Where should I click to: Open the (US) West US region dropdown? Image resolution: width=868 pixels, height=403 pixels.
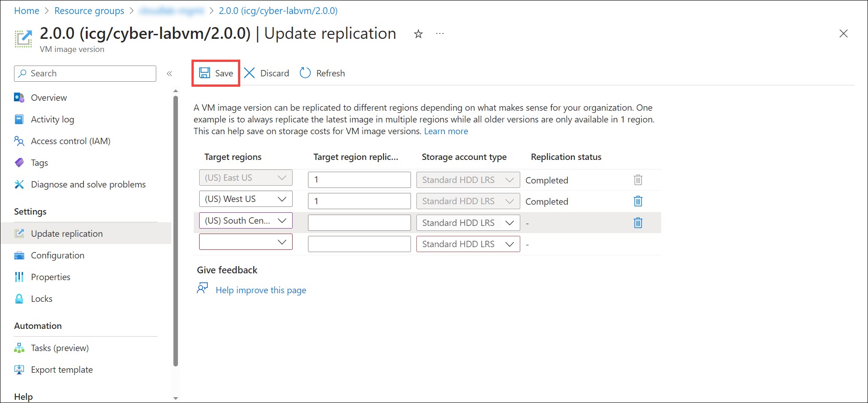tap(246, 199)
